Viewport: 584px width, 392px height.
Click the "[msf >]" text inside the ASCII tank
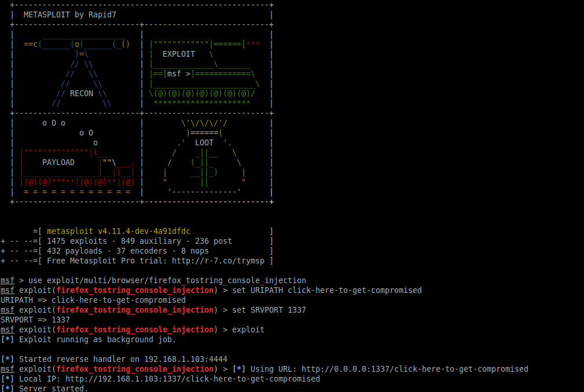179,74
